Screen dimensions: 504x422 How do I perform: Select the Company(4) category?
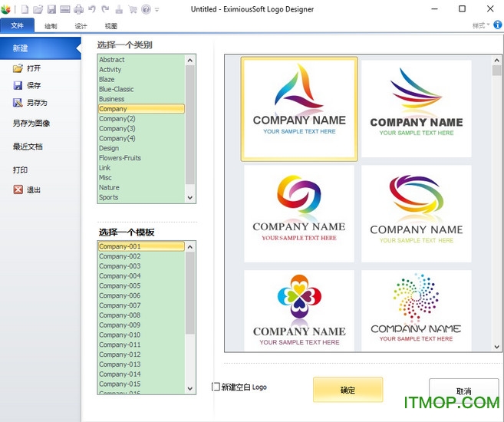141,138
